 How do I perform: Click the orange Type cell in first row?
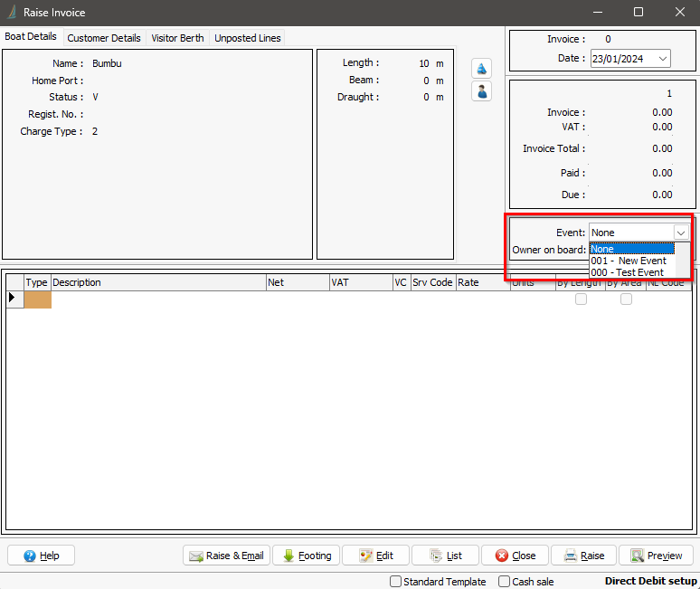(x=37, y=299)
